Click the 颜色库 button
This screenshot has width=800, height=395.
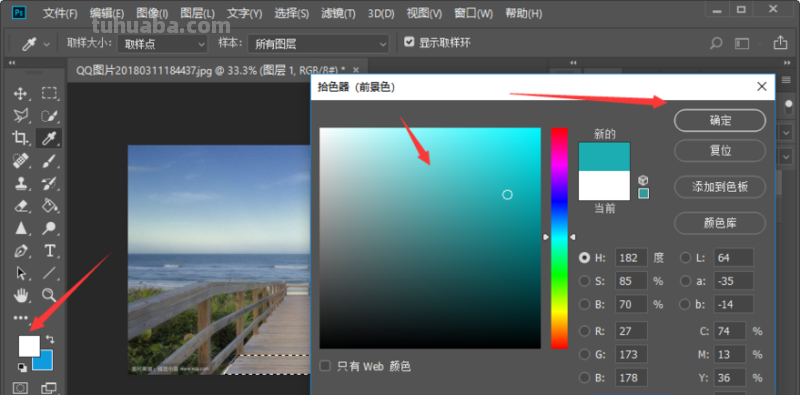pyautogui.click(x=720, y=223)
